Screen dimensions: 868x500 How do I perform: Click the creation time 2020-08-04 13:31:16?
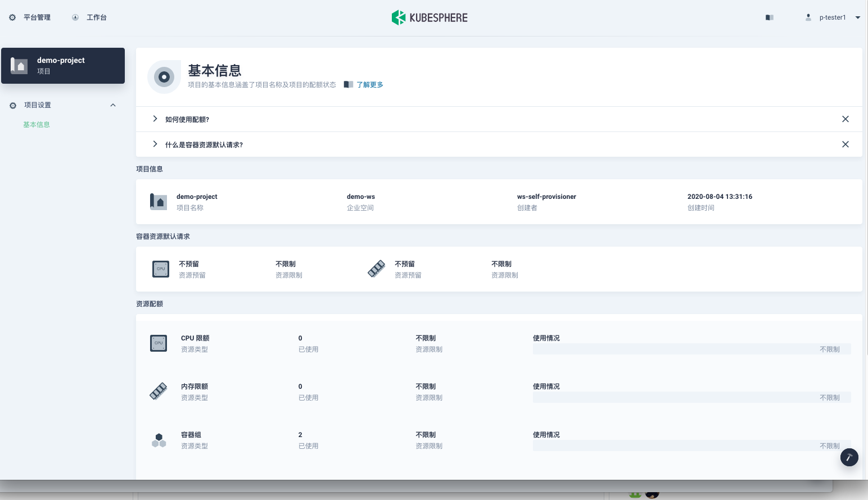click(720, 197)
